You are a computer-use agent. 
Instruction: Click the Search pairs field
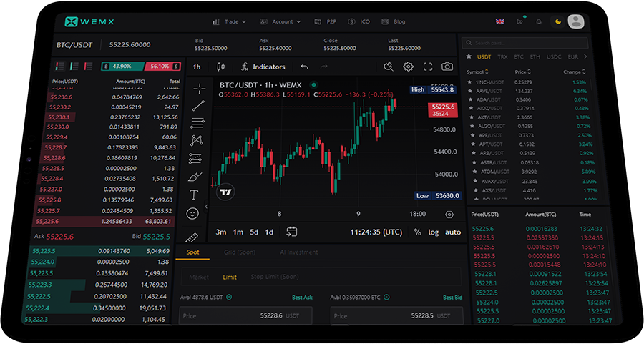point(525,43)
